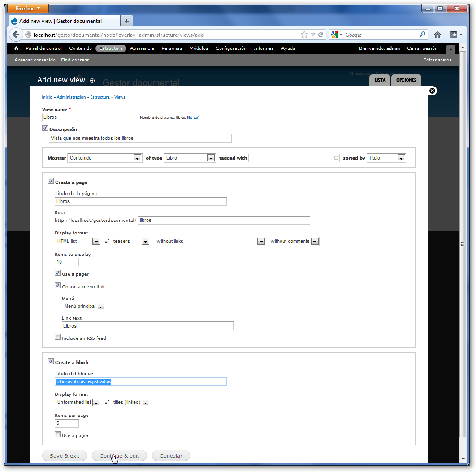This screenshot has height=472, width=476.
Task: Close the overlay with X icon
Action: pos(432,91)
